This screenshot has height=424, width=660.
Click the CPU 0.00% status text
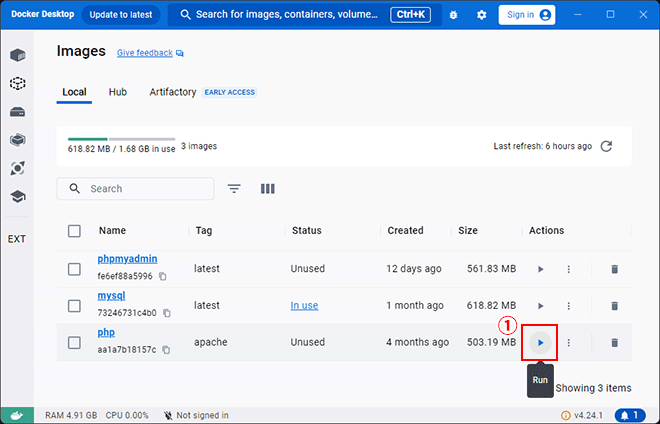[x=127, y=416]
